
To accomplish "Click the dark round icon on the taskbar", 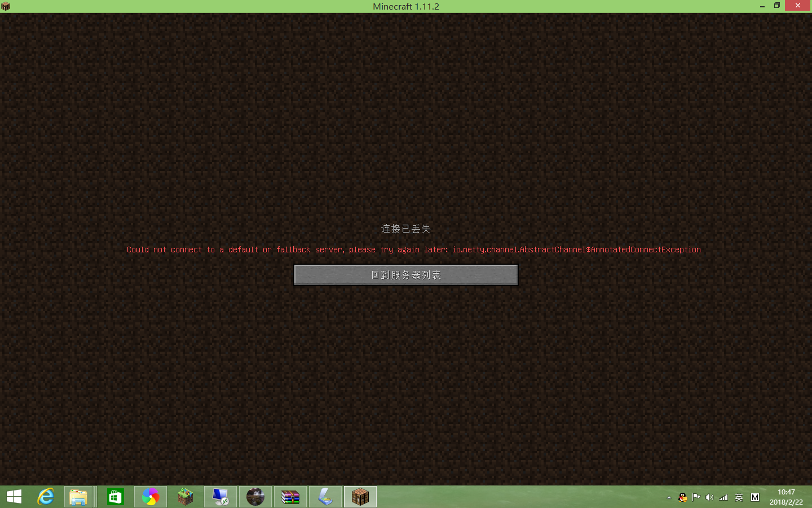I will tap(255, 497).
